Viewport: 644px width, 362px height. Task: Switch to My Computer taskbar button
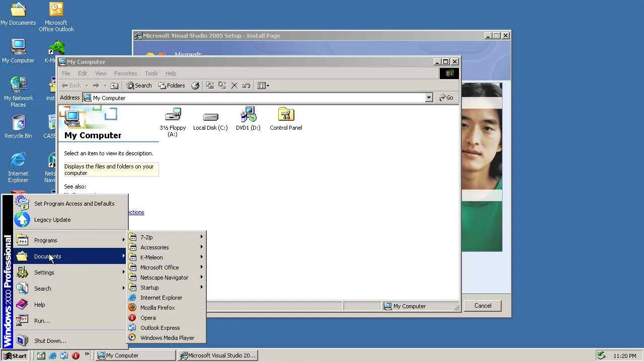[136, 355]
